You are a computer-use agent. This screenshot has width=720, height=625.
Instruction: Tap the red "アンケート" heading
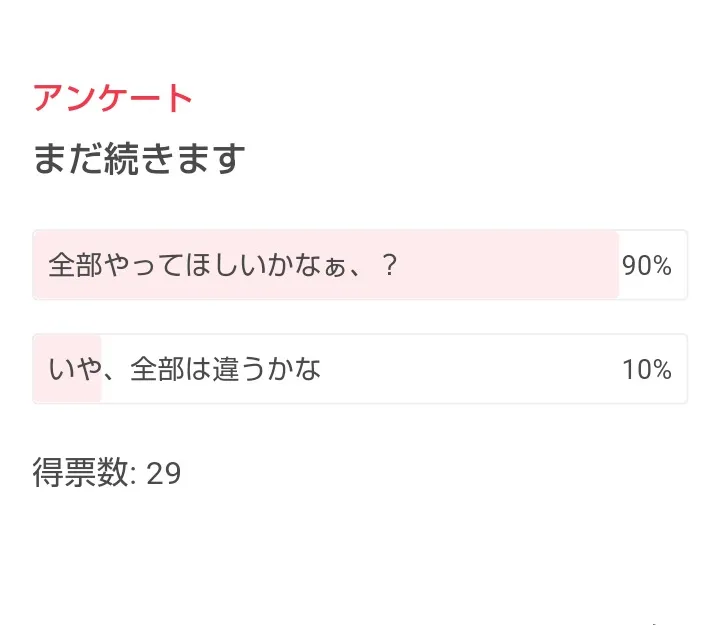tap(113, 98)
